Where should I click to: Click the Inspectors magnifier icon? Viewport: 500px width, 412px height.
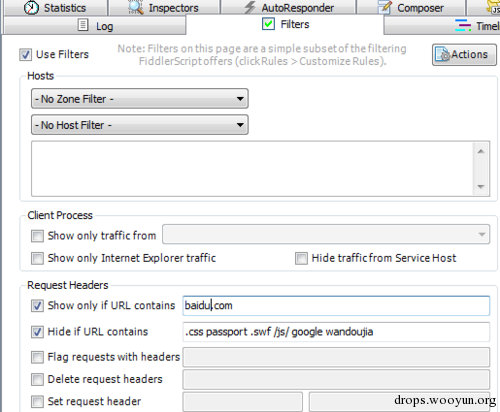[136, 7]
